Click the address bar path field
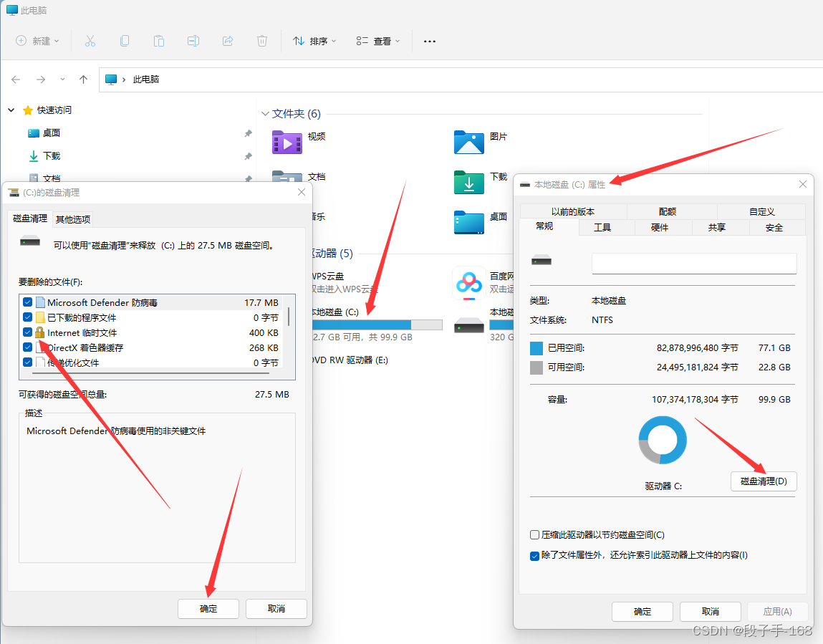Image resolution: width=823 pixels, height=644 pixels. [461, 80]
